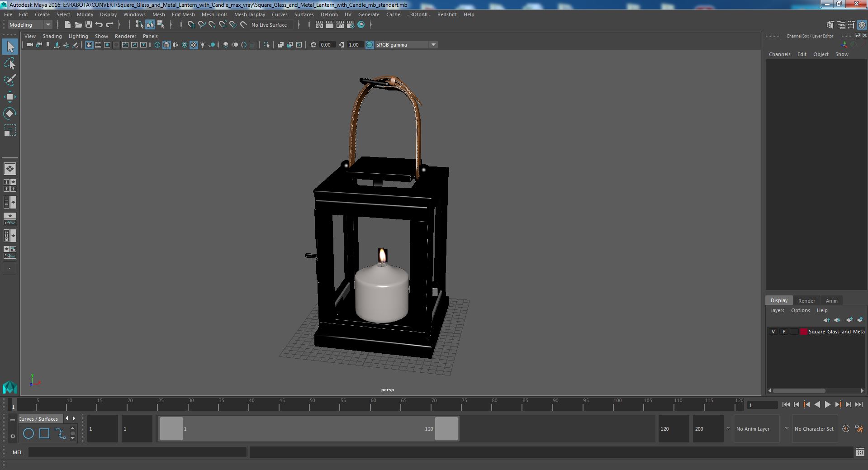Play animation backwards
The height and width of the screenshot is (470, 868).
point(817,405)
